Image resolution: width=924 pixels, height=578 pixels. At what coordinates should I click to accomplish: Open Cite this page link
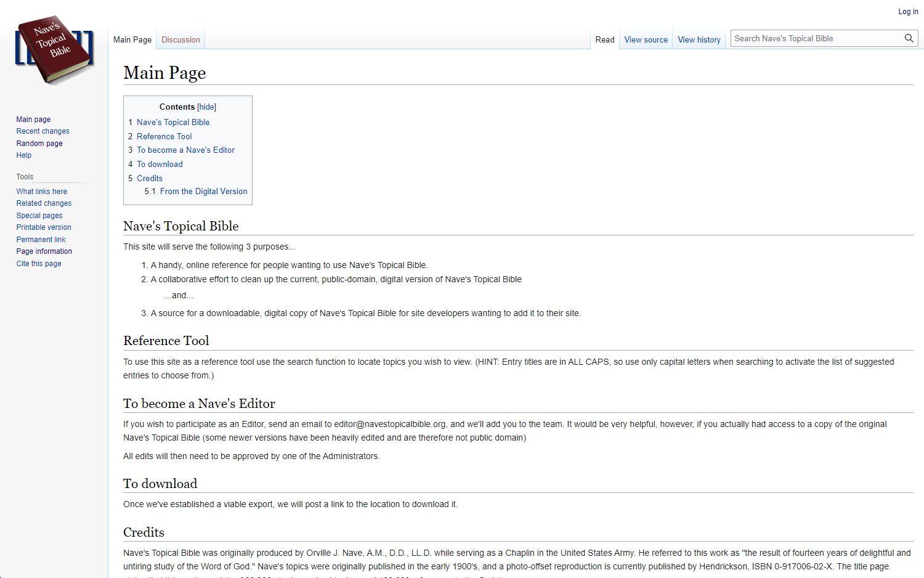click(39, 264)
